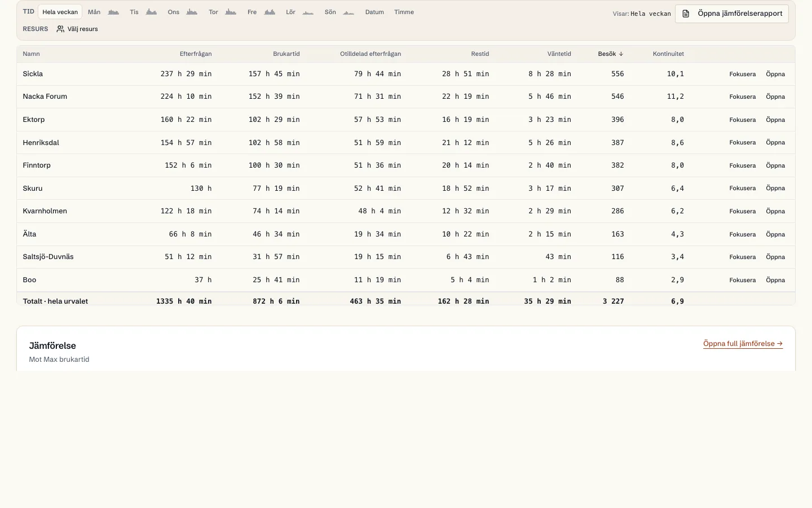The width and height of the screenshot is (812, 508).
Task: Sort table by Kontinuitet column
Action: pyautogui.click(x=668, y=54)
